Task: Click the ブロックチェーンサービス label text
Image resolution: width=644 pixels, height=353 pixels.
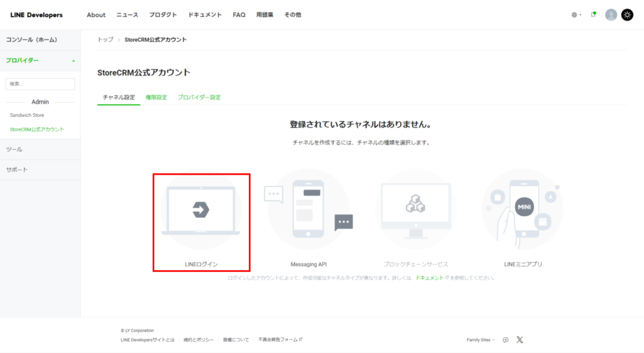Action: (416, 264)
